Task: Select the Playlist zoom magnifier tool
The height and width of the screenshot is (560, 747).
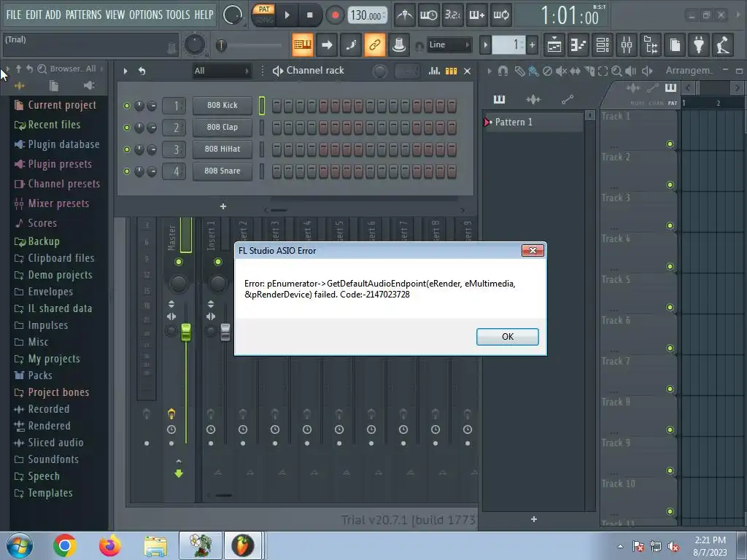Action: [616, 71]
